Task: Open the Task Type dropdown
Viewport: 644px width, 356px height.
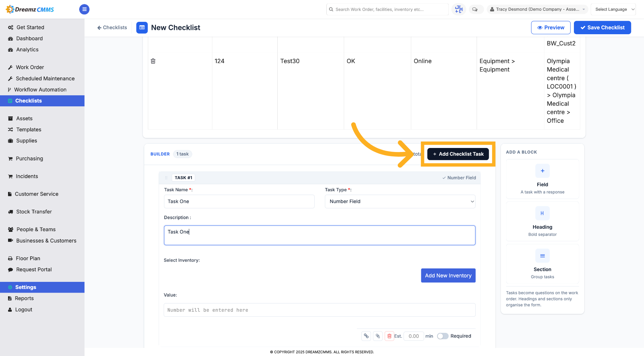Action: (x=400, y=201)
